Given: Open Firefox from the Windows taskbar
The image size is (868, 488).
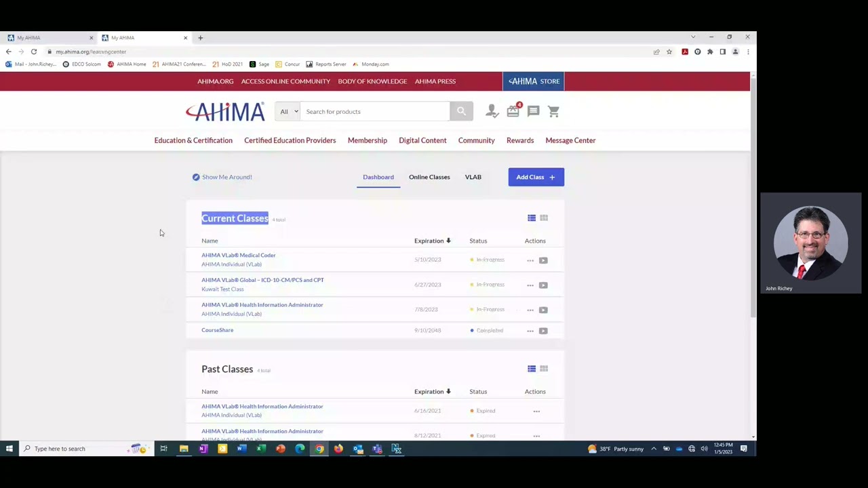Looking at the screenshot, I should tap(338, 449).
